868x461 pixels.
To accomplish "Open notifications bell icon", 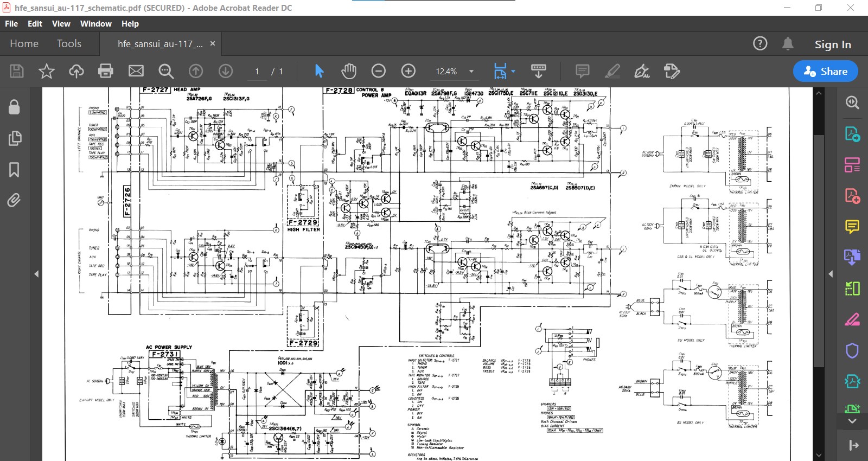I will pos(788,43).
